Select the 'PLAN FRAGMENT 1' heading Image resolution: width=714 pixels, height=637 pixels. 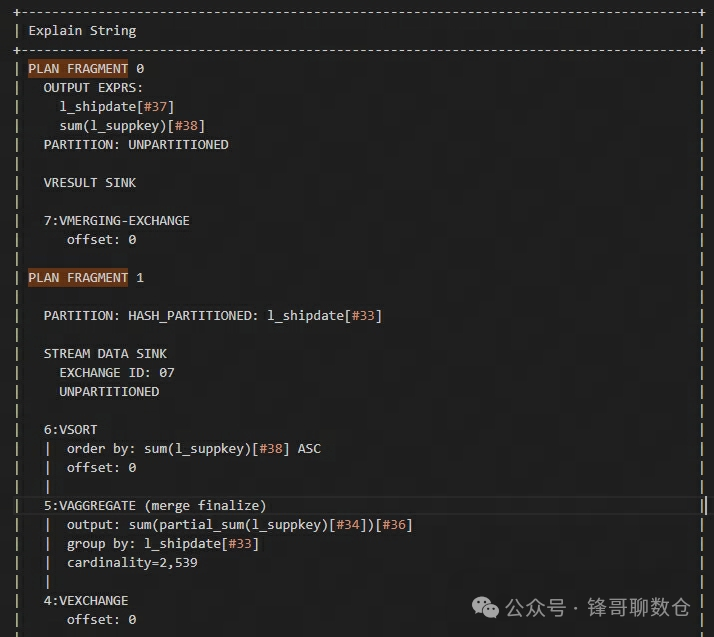[86, 278]
